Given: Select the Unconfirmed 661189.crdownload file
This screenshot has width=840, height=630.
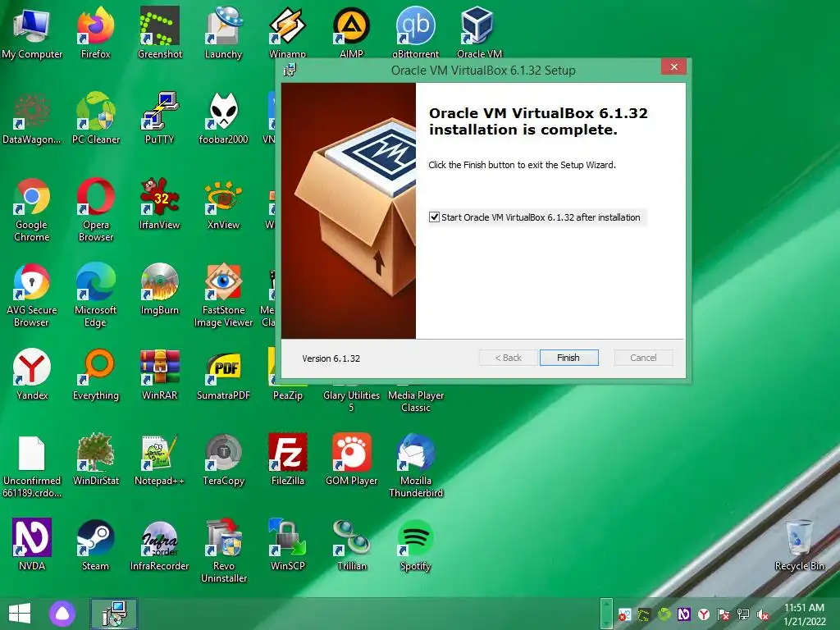Looking at the screenshot, I should (x=32, y=466).
